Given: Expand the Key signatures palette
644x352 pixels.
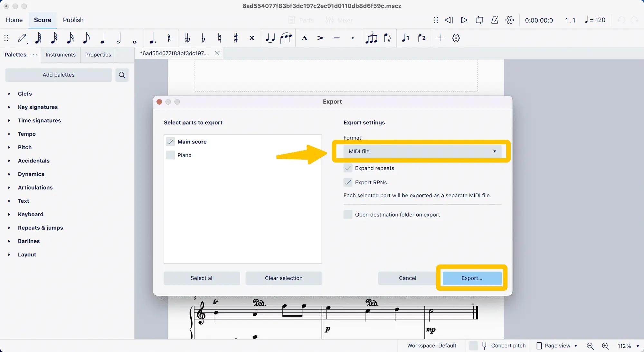Looking at the screenshot, I should tap(9, 107).
